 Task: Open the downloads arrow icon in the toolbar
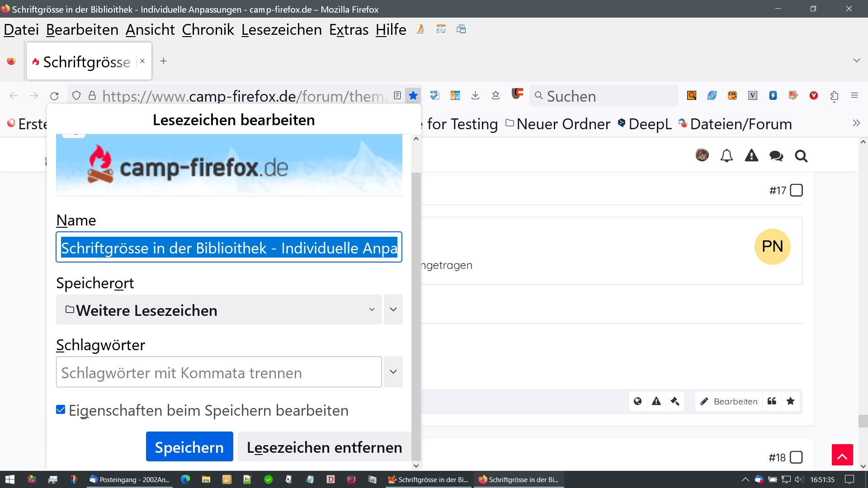pos(475,95)
